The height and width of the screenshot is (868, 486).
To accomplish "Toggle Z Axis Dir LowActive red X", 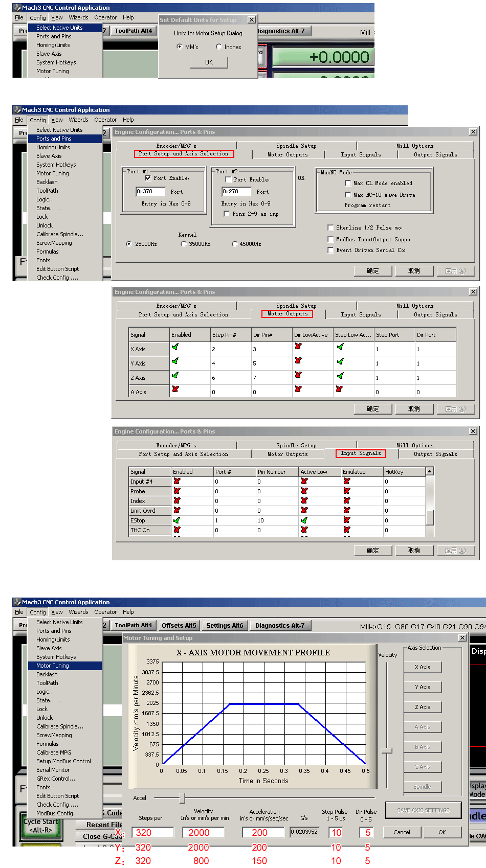I will 298,375.
